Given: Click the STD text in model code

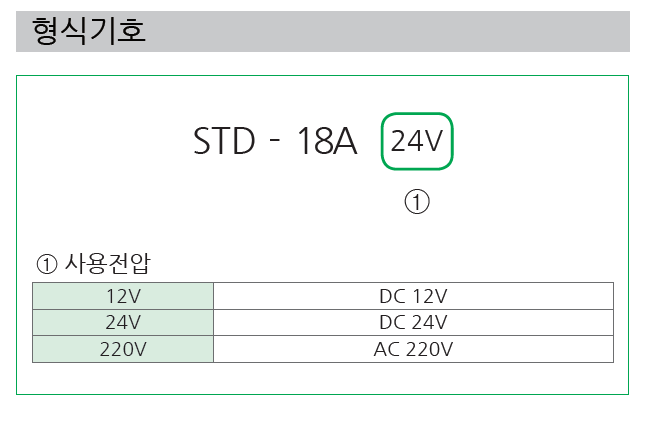Looking at the screenshot, I should coord(224,142).
